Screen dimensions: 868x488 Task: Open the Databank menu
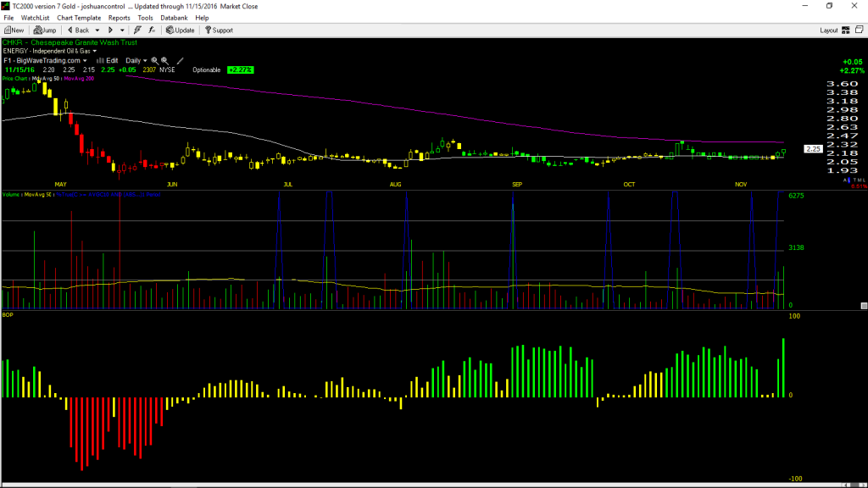pos(174,18)
